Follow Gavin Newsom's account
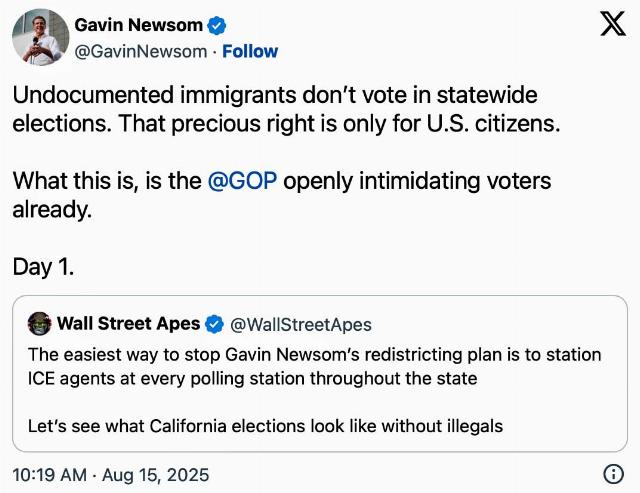The height and width of the screenshot is (493, 640). click(x=250, y=52)
